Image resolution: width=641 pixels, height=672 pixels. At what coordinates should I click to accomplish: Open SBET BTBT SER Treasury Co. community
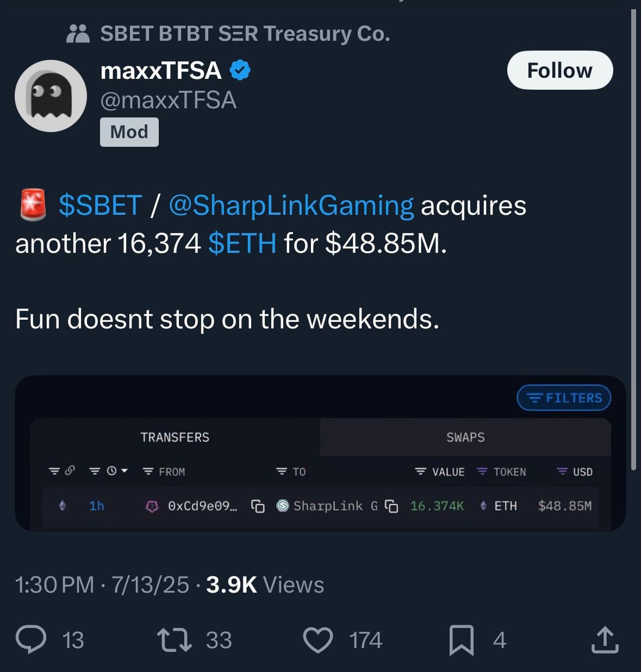(245, 34)
